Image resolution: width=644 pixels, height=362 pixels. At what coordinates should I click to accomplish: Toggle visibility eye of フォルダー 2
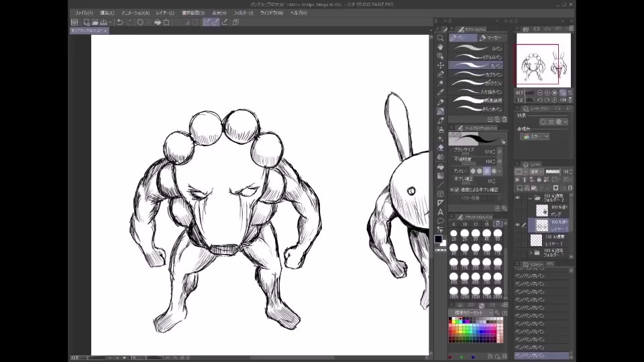click(517, 198)
